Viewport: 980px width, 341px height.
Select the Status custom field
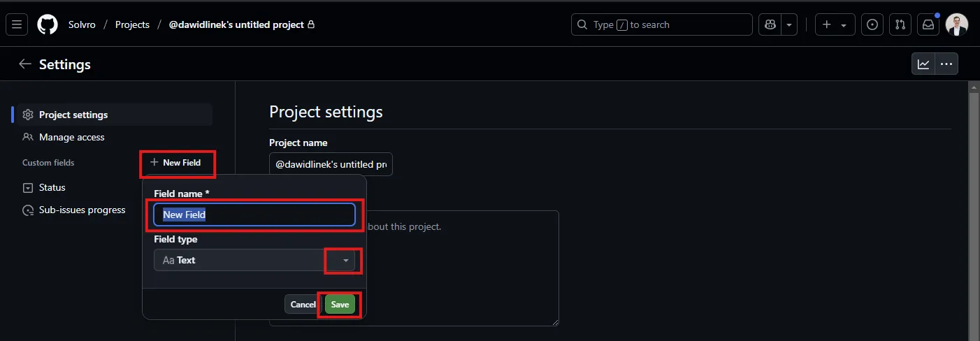[x=52, y=187]
